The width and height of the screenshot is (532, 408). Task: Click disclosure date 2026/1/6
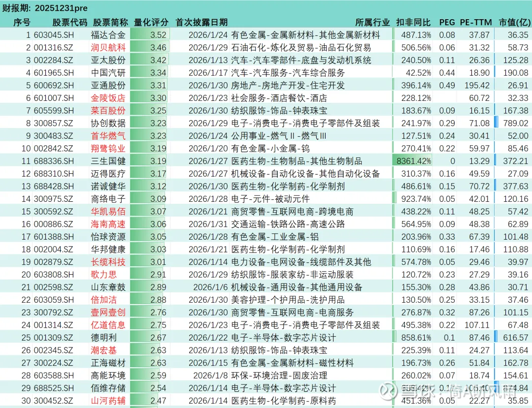210,287
